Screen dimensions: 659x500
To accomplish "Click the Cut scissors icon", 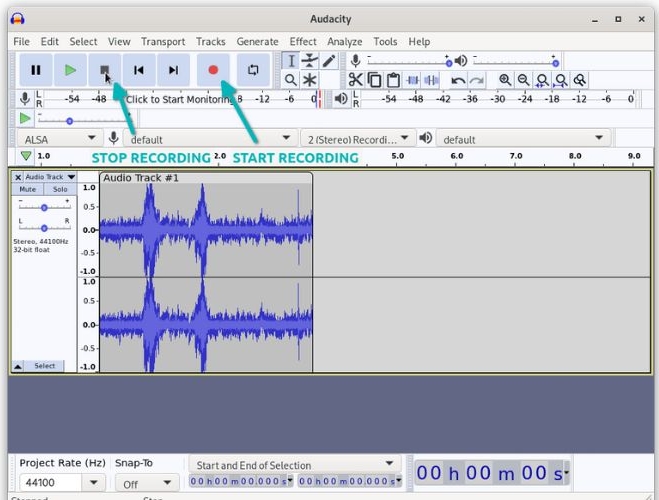I will coord(355,80).
